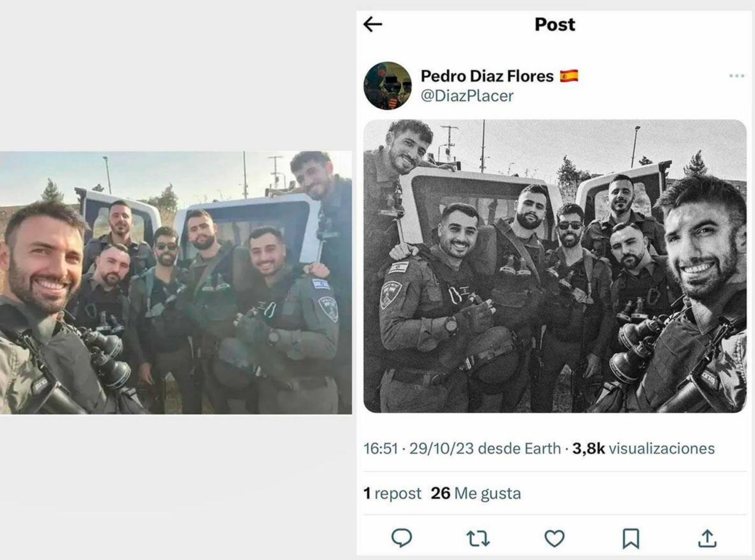View the 26 Me gusta list

point(475,493)
